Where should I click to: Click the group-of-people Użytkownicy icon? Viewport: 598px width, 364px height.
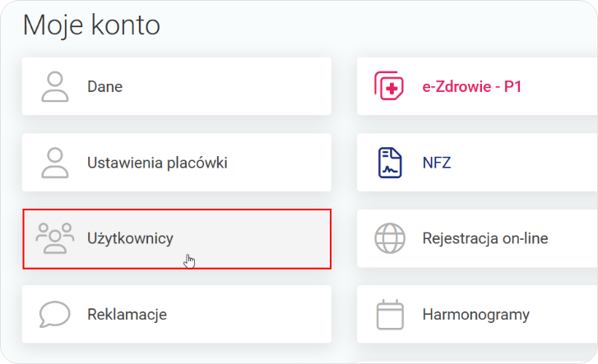55,238
